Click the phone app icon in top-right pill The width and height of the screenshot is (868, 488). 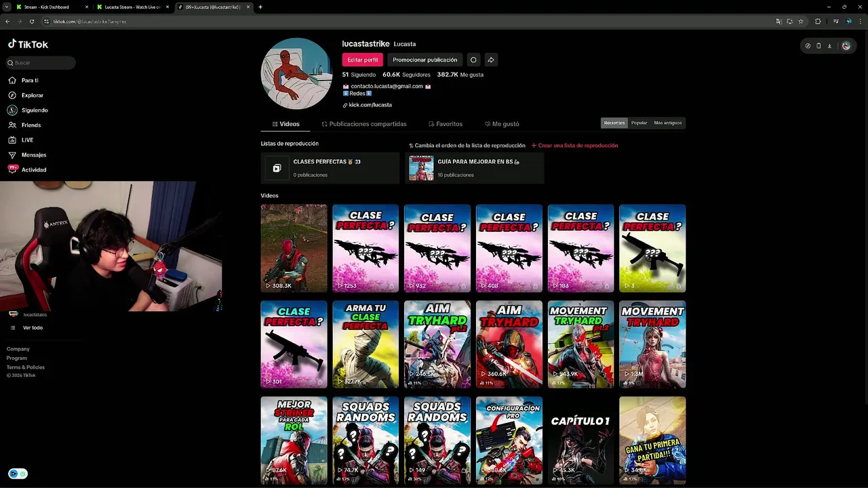(x=818, y=46)
